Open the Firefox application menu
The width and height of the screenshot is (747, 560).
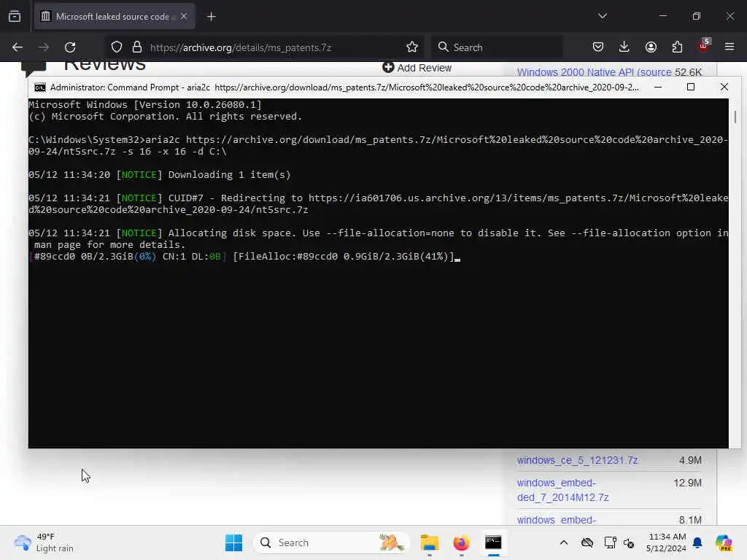click(x=729, y=47)
